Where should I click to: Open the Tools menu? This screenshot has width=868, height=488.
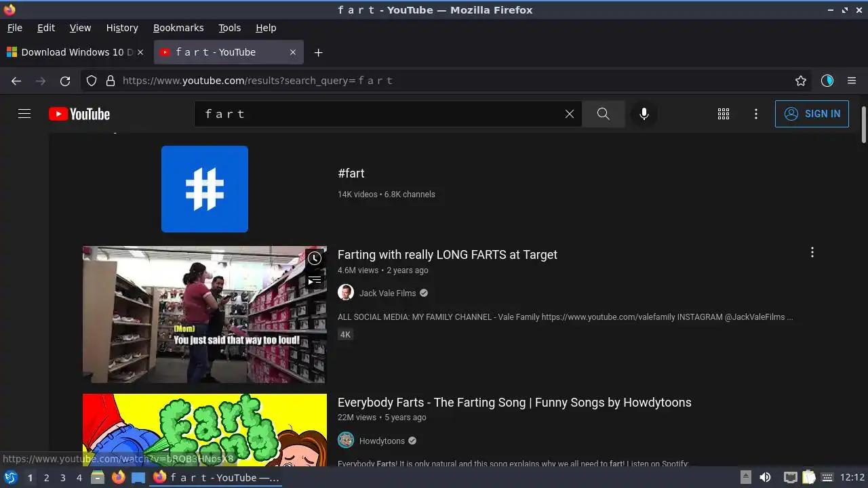point(229,28)
